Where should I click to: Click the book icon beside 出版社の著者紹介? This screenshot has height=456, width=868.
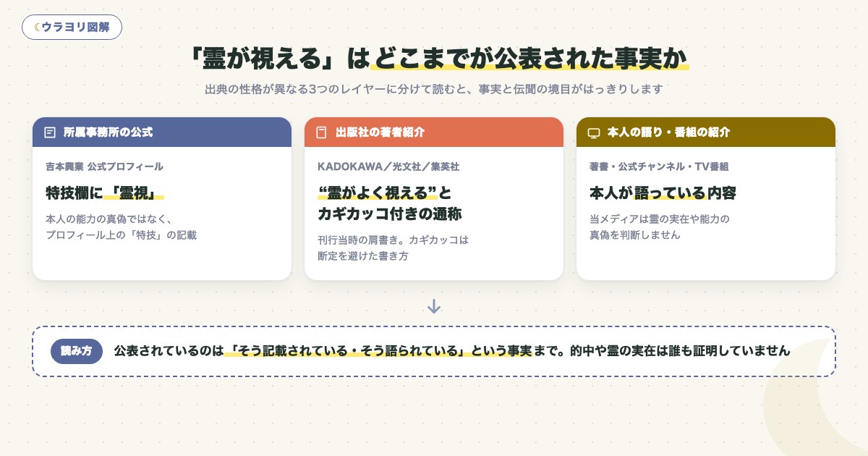pyautogui.click(x=322, y=132)
